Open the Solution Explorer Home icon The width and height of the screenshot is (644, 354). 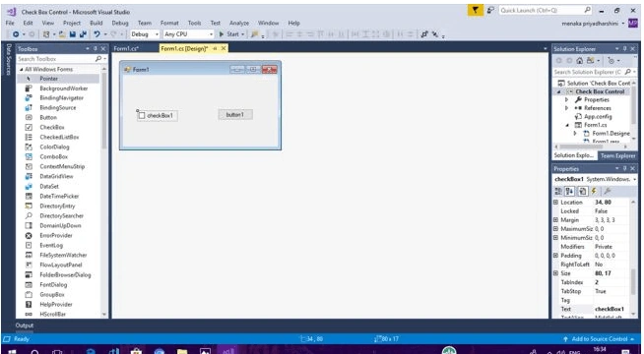coord(580,61)
